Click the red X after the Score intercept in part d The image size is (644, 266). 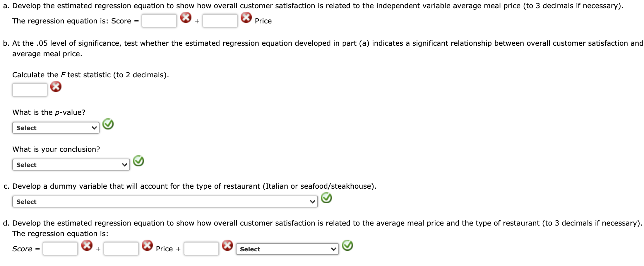(x=87, y=245)
